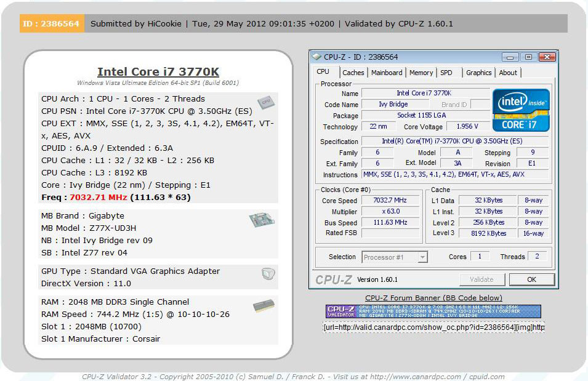Click the Specification field text
Image resolution: width=588 pixels, height=381 pixels.
click(455, 141)
